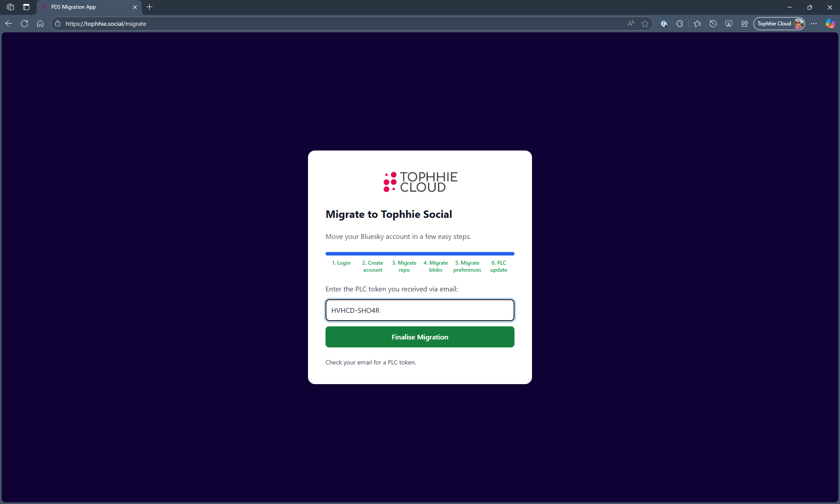
Task: Open the Extensions puzzle icon
Action: [679, 24]
